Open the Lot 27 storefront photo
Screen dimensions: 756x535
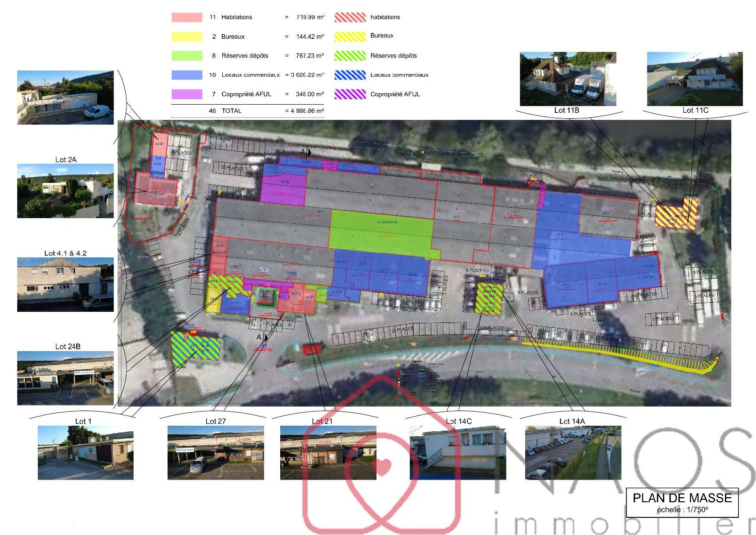pos(216,452)
